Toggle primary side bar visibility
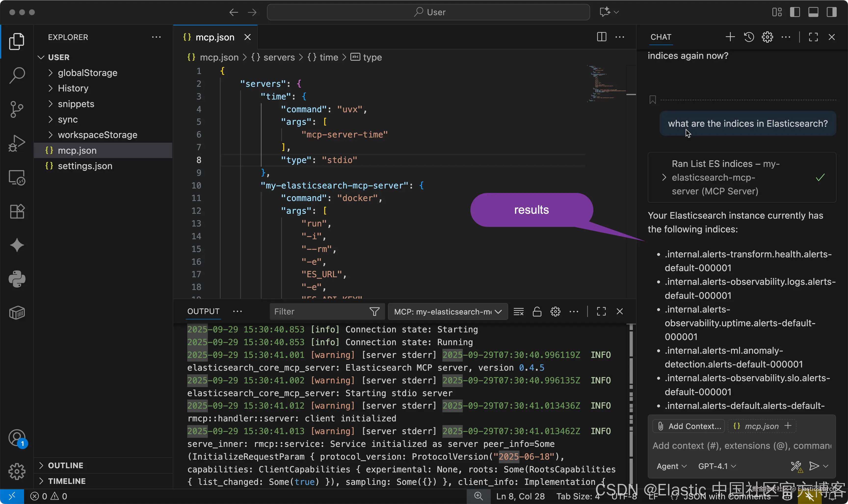Image resolution: width=848 pixels, height=504 pixels. pos(795,12)
